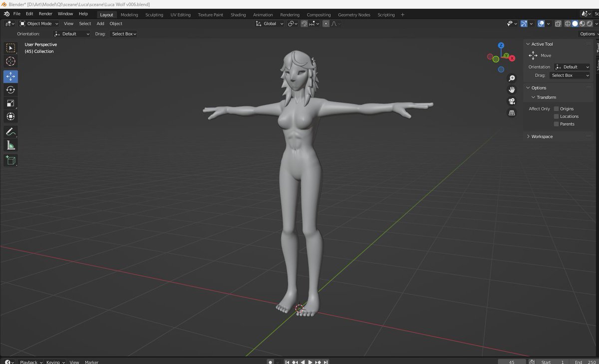The width and height of the screenshot is (599, 364).
Task: Select the Transform tool
Action: 10,117
